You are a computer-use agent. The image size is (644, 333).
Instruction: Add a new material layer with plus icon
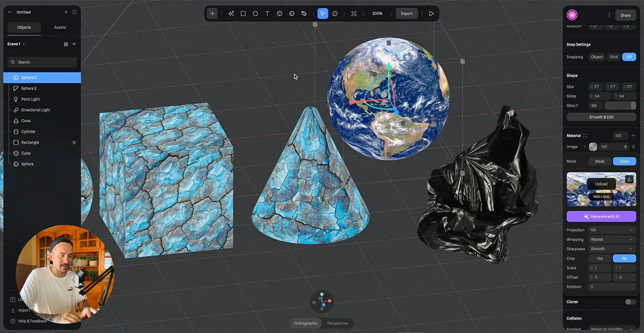pos(633,135)
